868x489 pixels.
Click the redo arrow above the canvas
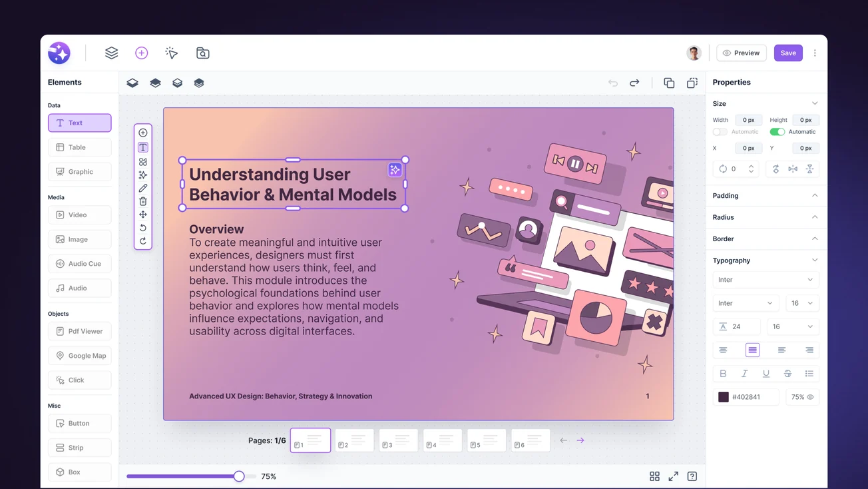[634, 83]
